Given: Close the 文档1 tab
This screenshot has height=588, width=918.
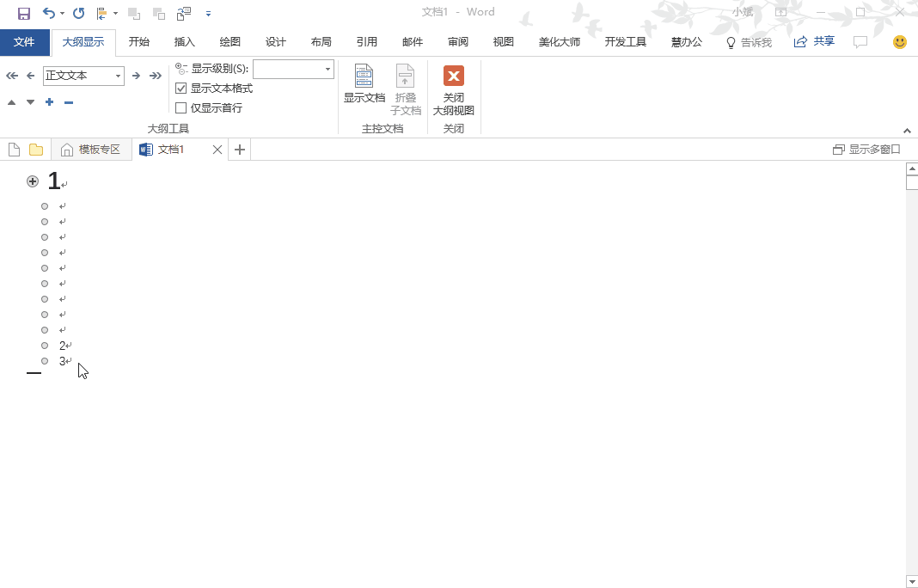Looking at the screenshot, I should (x=217, y=150).
